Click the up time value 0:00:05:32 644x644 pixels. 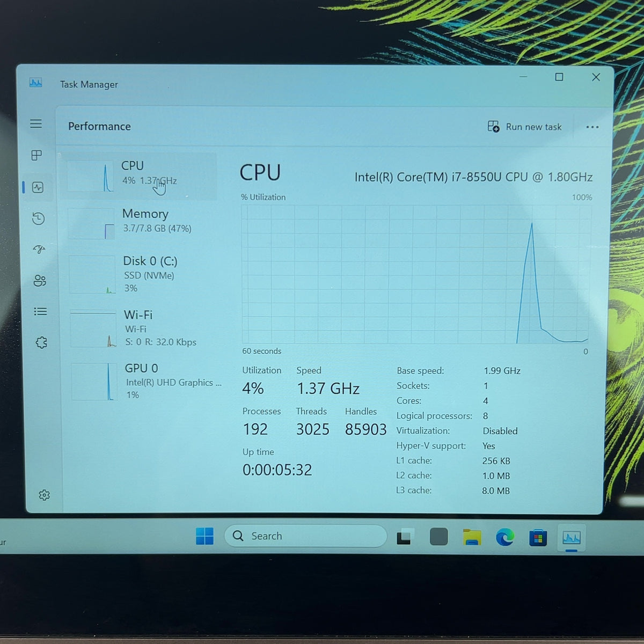(277, 470)
